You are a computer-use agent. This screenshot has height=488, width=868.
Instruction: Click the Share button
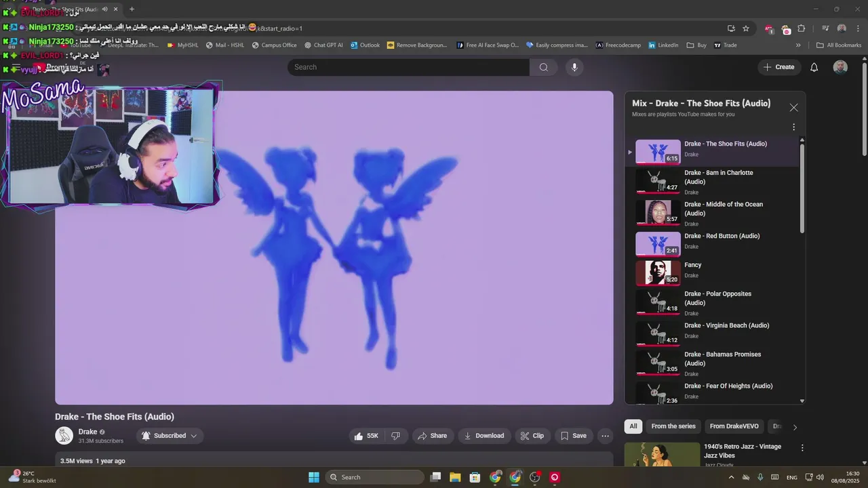tap(432, 436)
